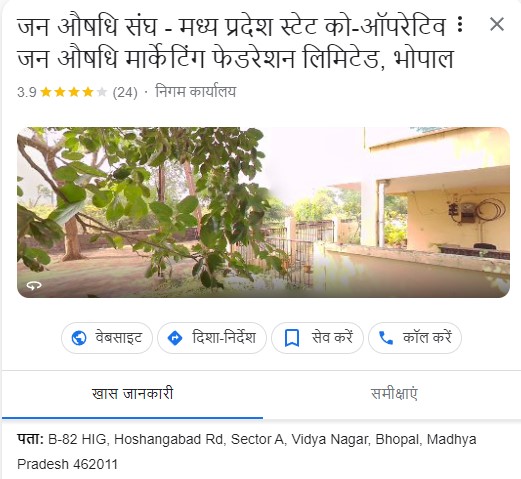The image size is (521, 479).
Task: Click the निगम कार्यालय category label
Action: click(x=196, y=92)
